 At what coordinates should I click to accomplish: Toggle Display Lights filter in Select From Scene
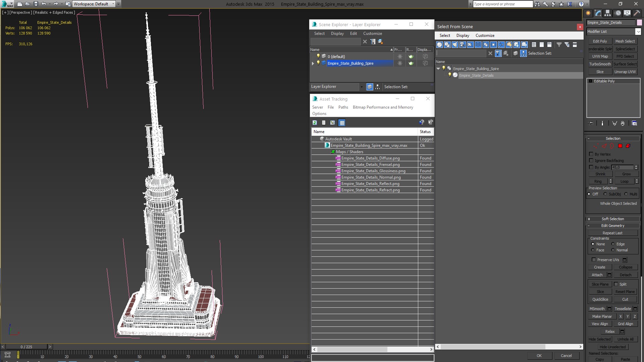455,45
